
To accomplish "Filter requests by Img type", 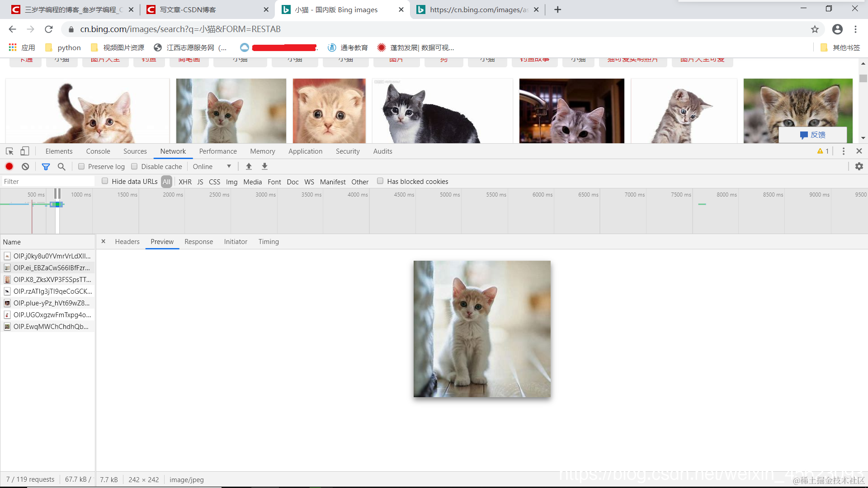I will click(x=231, y=182).
